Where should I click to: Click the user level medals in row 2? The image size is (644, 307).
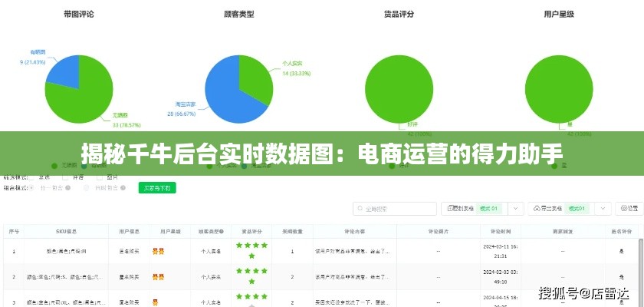159,276
